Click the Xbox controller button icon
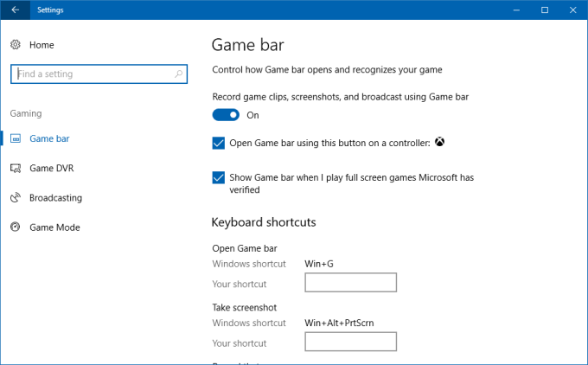588x365 pixels. point(439,142)
